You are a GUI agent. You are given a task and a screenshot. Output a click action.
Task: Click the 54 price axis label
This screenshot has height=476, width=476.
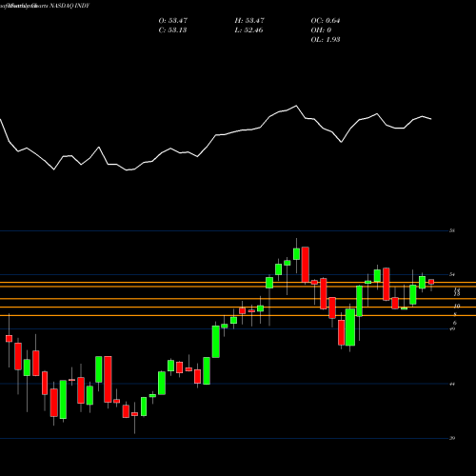click(452, 274)
